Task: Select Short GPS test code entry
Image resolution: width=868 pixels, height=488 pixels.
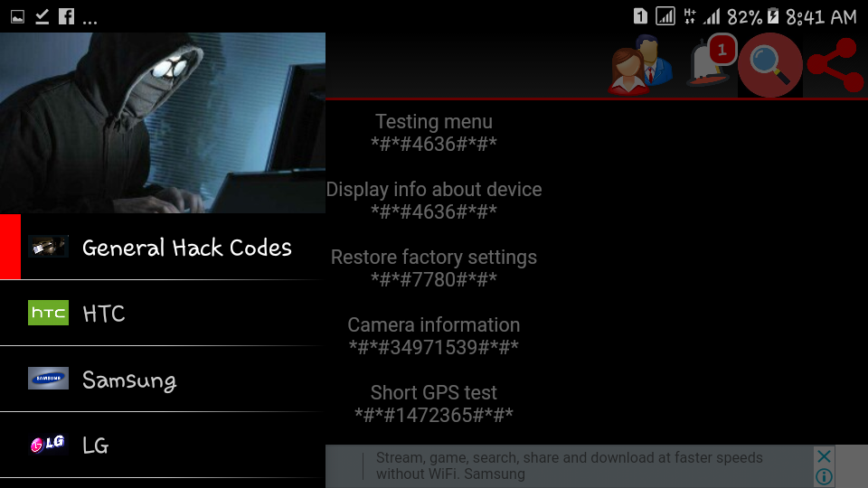Action: click(x=434, y=403)
